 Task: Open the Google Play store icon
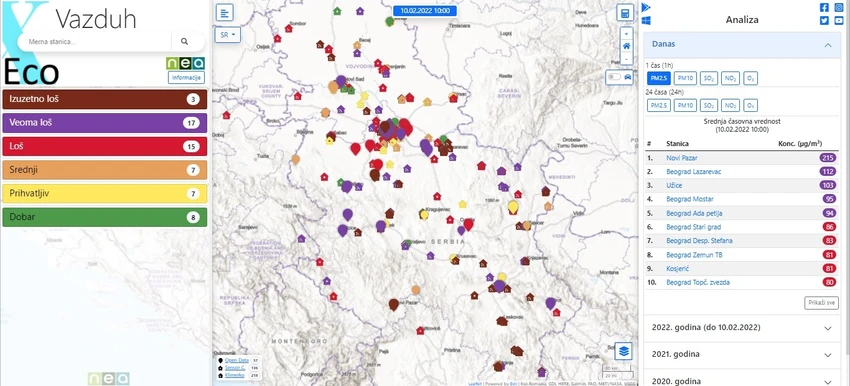pyautogui.click(x=646, y=8)
